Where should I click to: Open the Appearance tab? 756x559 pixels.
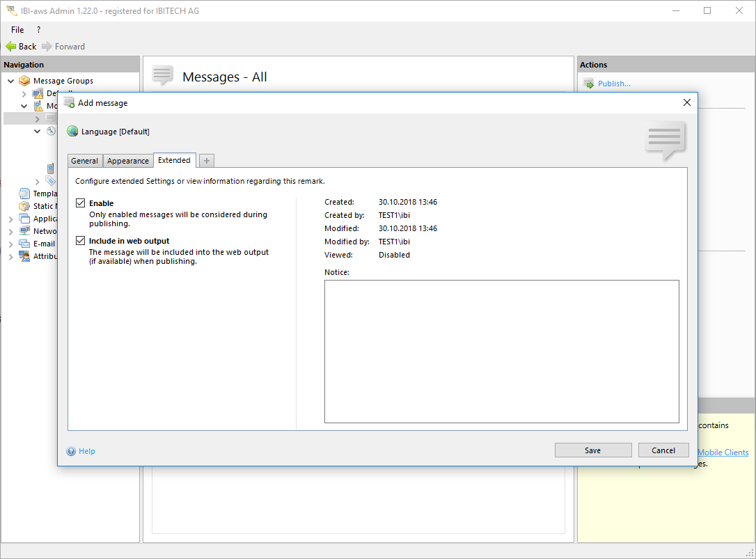coord(128,161)
